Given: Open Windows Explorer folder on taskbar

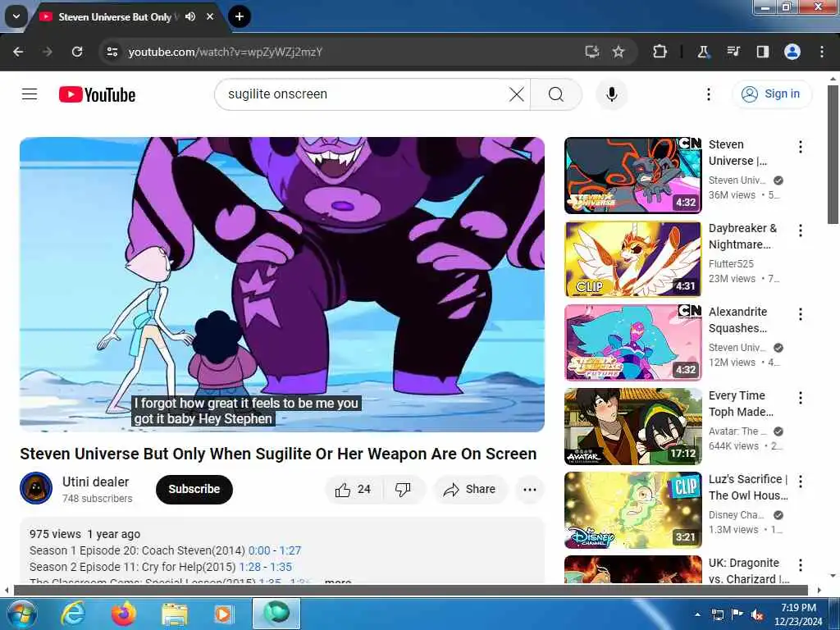Looking at the screenshot, I should [x=175, y=614].
